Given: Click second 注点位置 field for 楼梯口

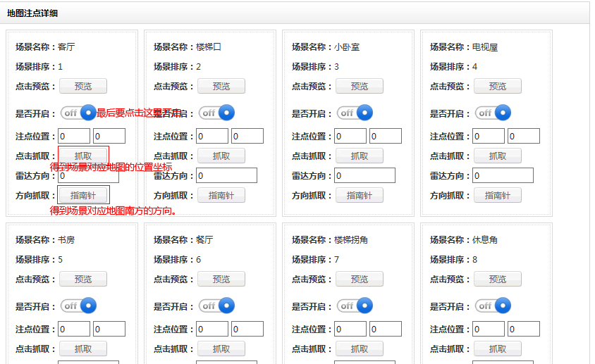Looking at the screenshot, I should [247, 136].
